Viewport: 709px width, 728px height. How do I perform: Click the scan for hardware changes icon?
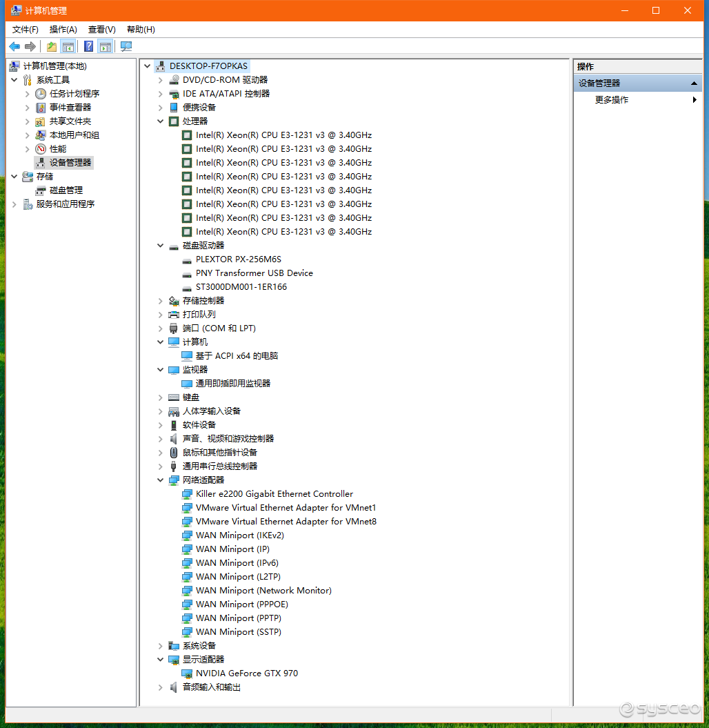point(126,46)
